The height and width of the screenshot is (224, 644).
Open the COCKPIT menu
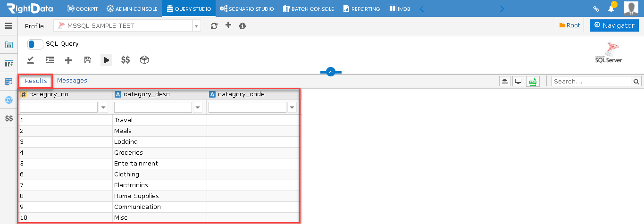[x=83, y=8]
